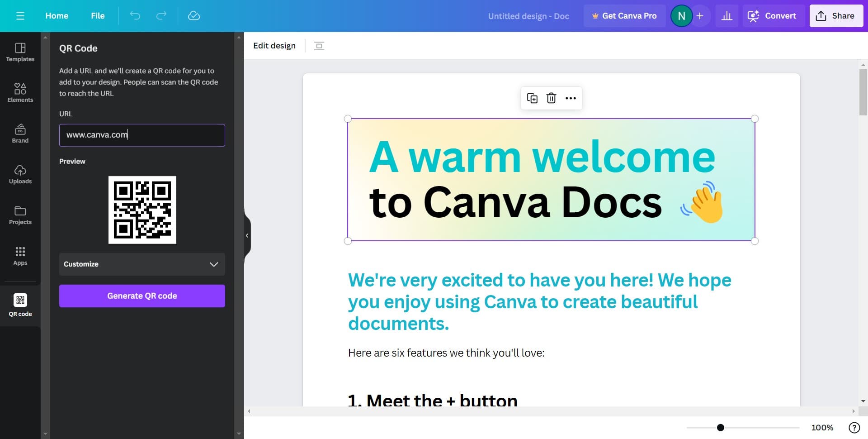Open the Uploads panel
This screenshot has height=439, width=868.
pyautogui.click(x=20, y=174)
